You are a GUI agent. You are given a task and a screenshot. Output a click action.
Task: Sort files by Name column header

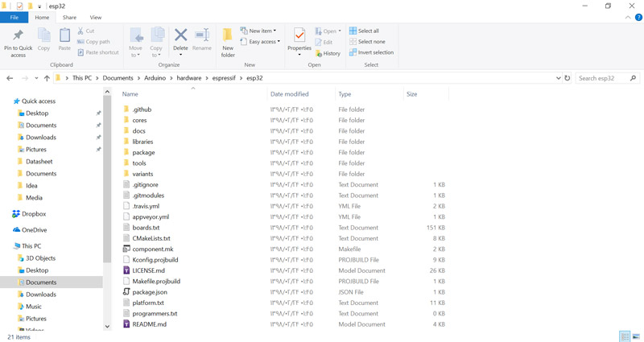[130, 94]
